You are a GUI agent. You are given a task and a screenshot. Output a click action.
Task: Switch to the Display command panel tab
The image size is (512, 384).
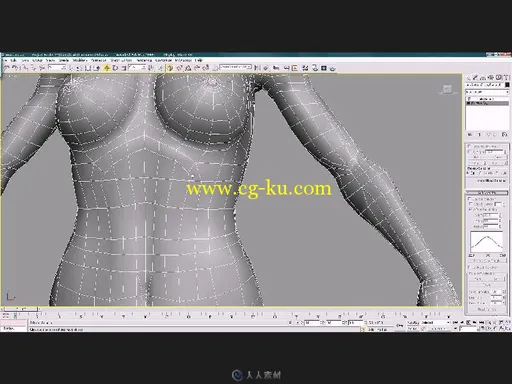point(498,77)
